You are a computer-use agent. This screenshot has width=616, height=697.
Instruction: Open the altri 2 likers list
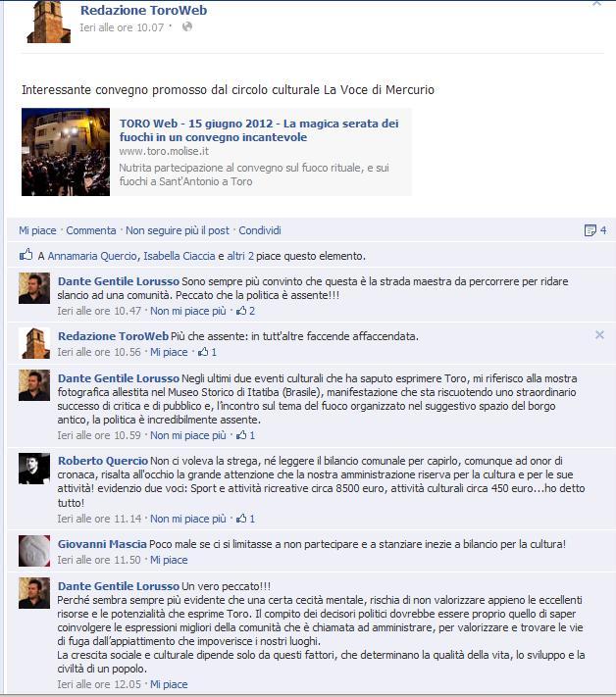click(240, 256)
